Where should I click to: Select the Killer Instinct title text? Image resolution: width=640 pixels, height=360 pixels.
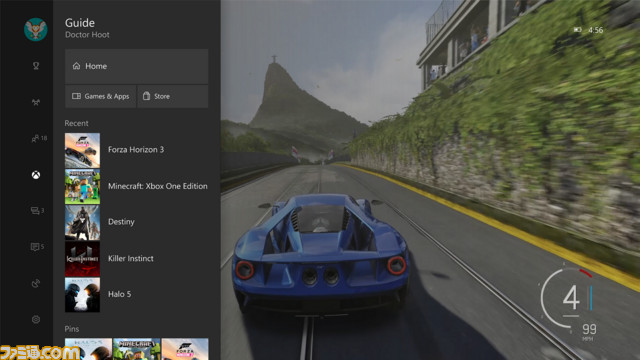pos(131,258)
